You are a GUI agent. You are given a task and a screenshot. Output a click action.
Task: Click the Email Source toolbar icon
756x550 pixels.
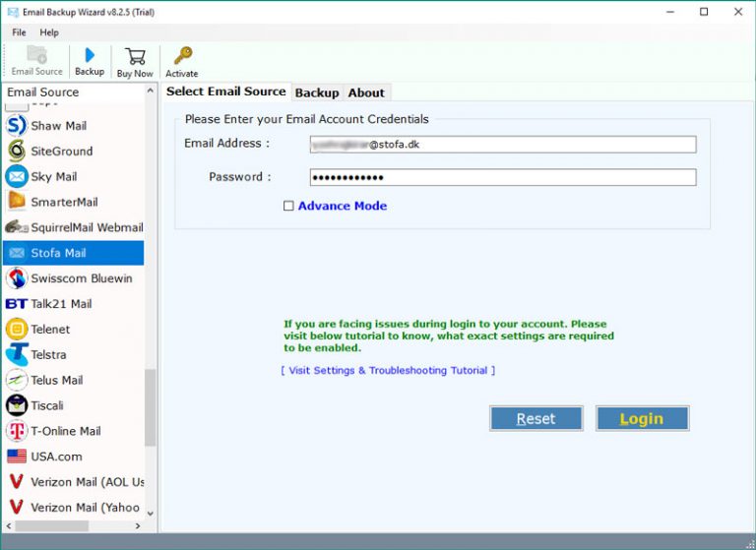36,55
